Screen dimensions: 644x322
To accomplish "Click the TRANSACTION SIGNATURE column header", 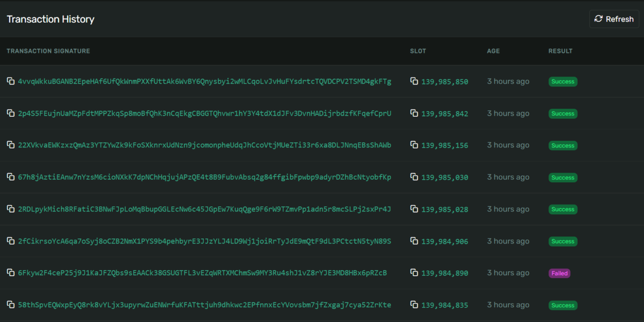I will [x=48, y=51].
